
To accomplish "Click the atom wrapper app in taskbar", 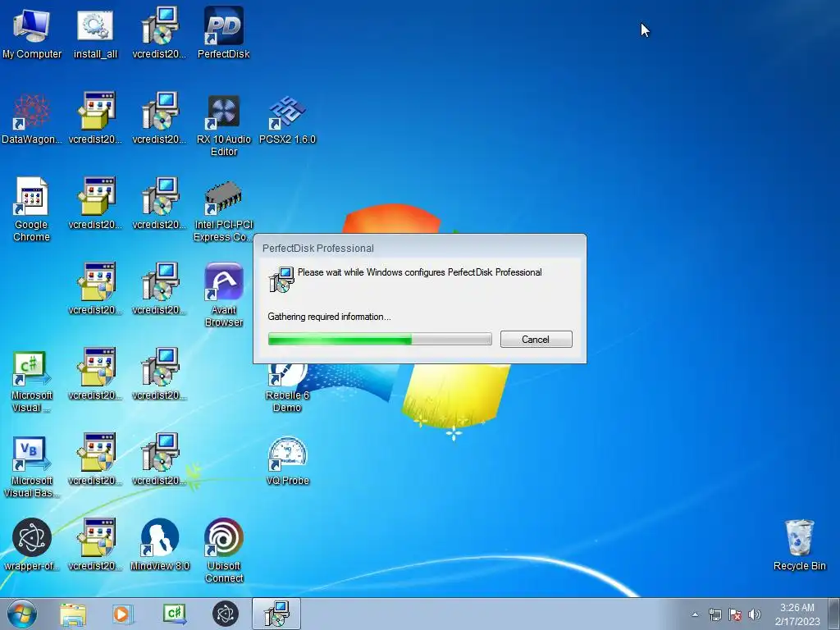I will coord(226,614).
